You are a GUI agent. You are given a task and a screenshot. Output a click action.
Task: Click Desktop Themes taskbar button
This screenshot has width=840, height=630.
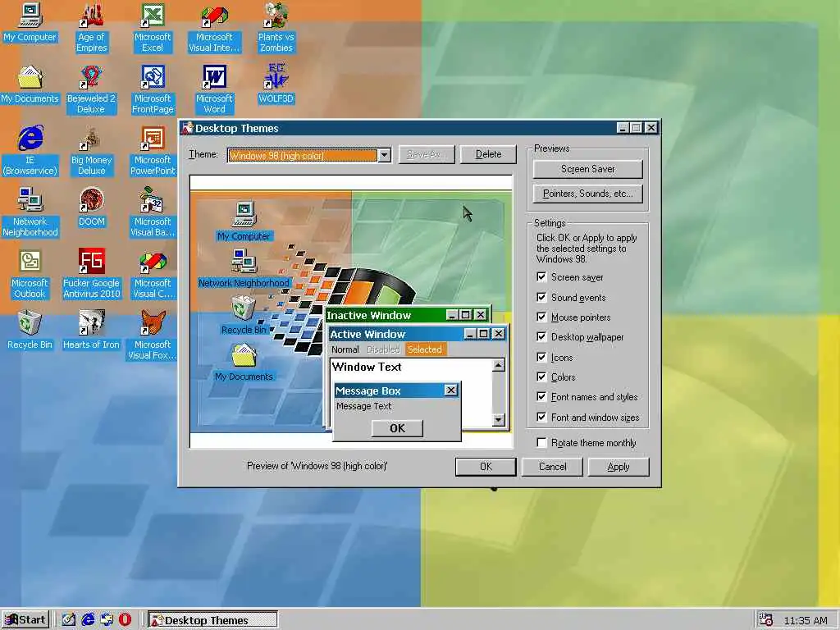212,620
